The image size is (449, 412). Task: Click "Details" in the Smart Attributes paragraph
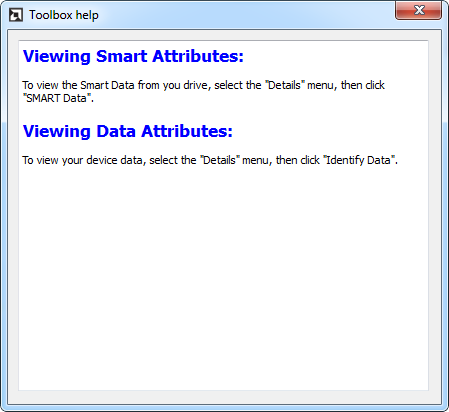click(x=285, y=85)
